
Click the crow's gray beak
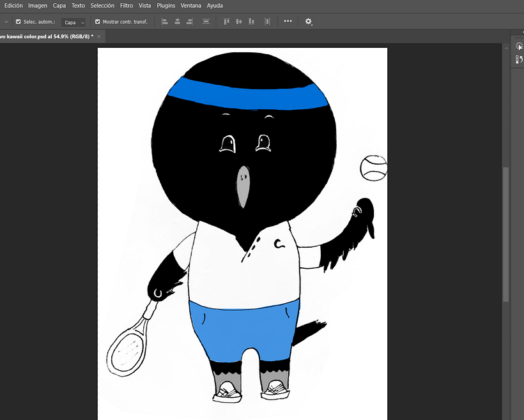tap(243, 187)
